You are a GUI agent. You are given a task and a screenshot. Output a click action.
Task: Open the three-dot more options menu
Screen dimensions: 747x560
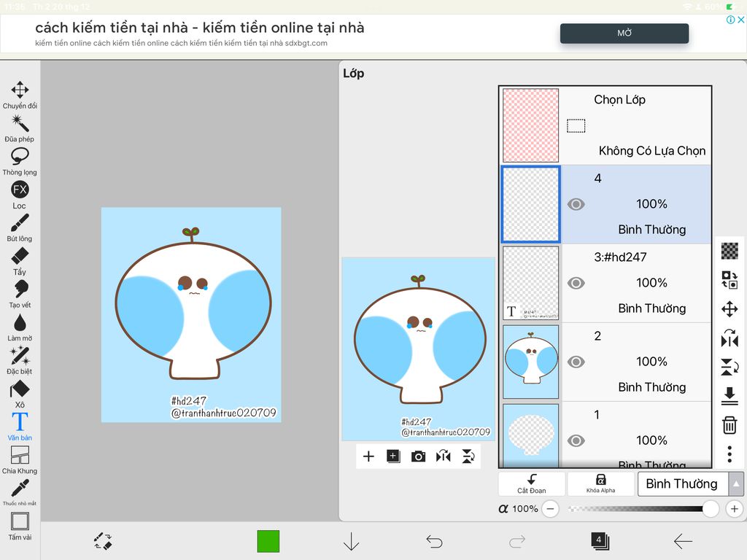[x=729, y=454]
